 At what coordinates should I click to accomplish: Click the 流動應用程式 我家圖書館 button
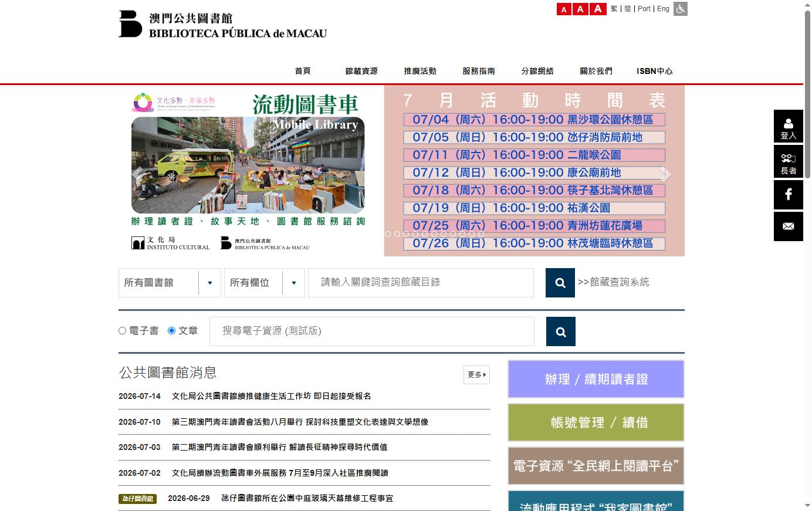(596, 500)
